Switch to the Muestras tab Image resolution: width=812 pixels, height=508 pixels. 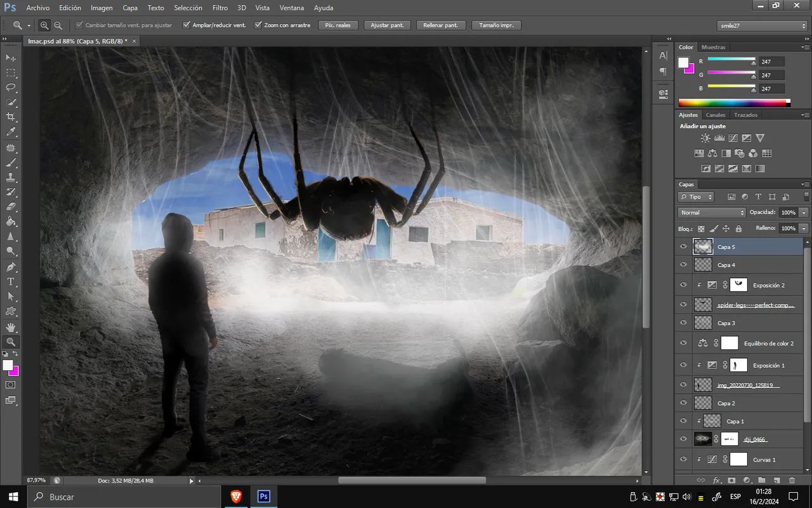point(714,47)
